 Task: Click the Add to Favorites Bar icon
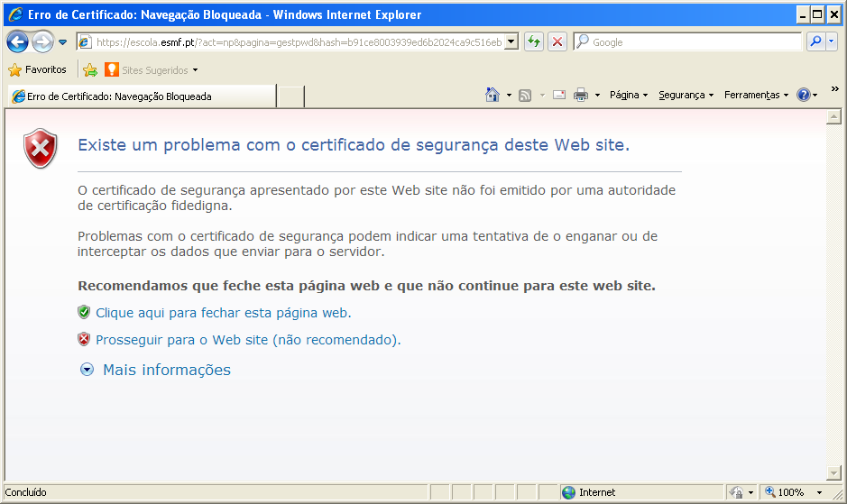[x=90, y=69]
